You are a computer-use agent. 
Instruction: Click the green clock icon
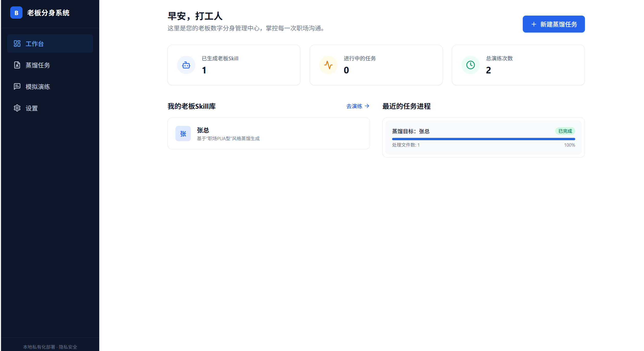click(470, 65)
